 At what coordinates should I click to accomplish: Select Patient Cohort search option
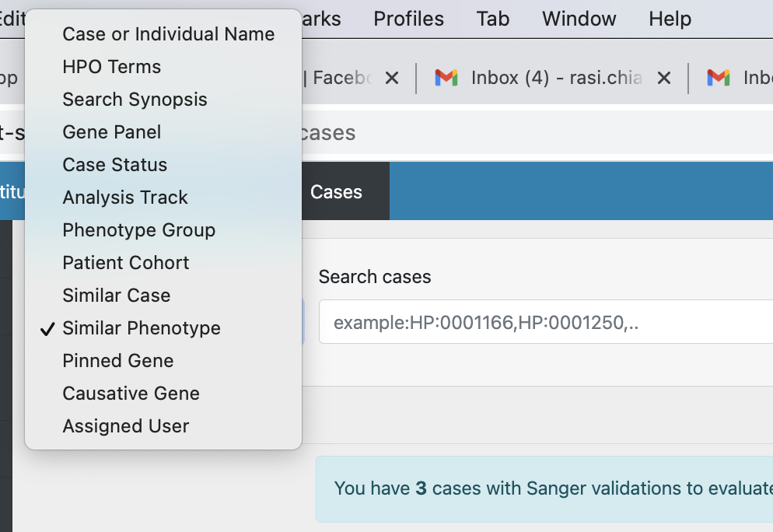[x=125, y=262]
